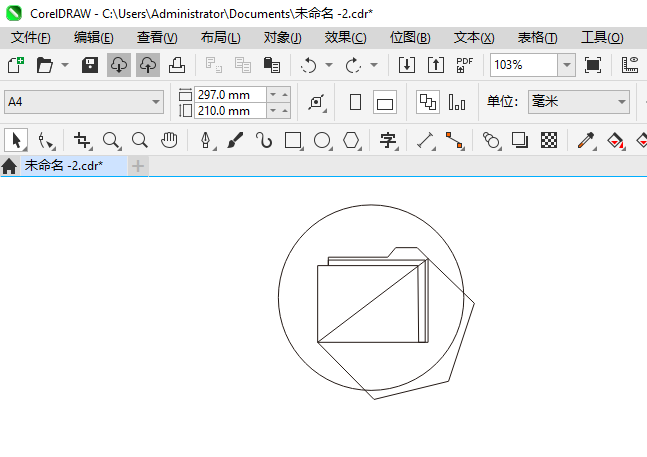The height and width of the screenshot is (457, 647).
Task: Print the document
Action: [177, 65]
